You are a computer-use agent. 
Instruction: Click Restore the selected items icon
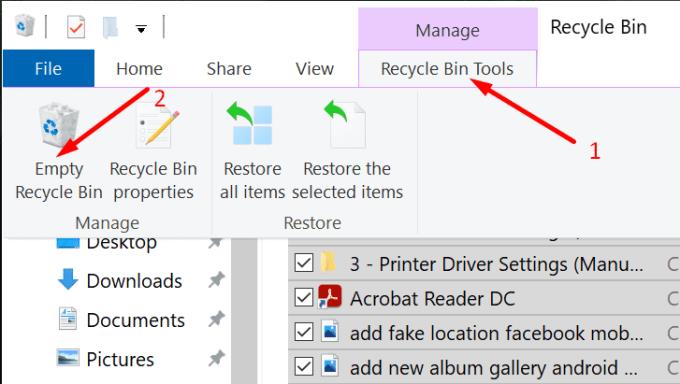346,125
